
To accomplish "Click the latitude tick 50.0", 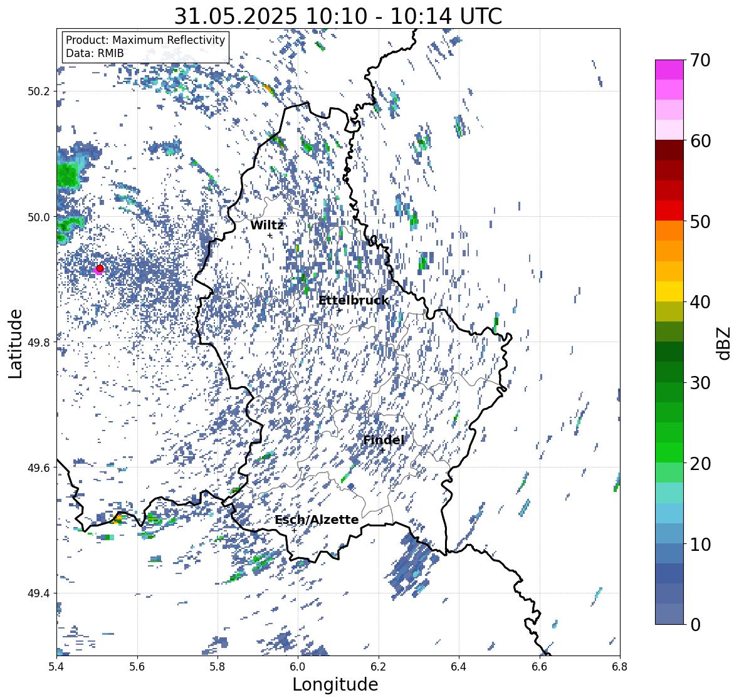I will pos(39,217).
